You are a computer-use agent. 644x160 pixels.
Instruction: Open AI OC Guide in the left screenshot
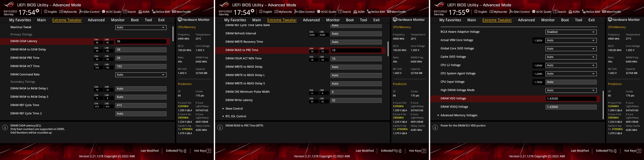coord(111,12)
